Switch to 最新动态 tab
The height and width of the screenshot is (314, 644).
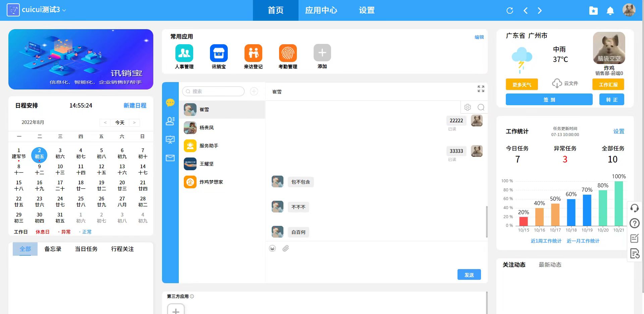tap(550, 265)
